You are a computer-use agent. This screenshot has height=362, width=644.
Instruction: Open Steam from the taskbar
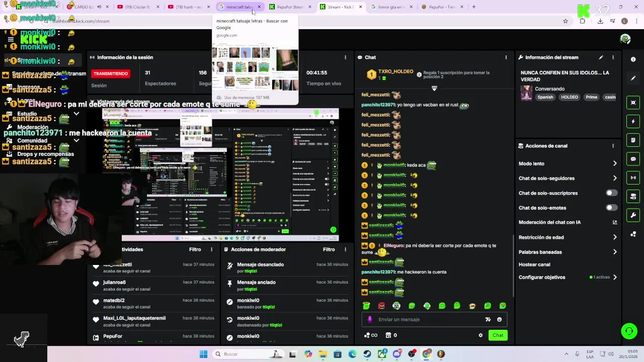[367, 354]
